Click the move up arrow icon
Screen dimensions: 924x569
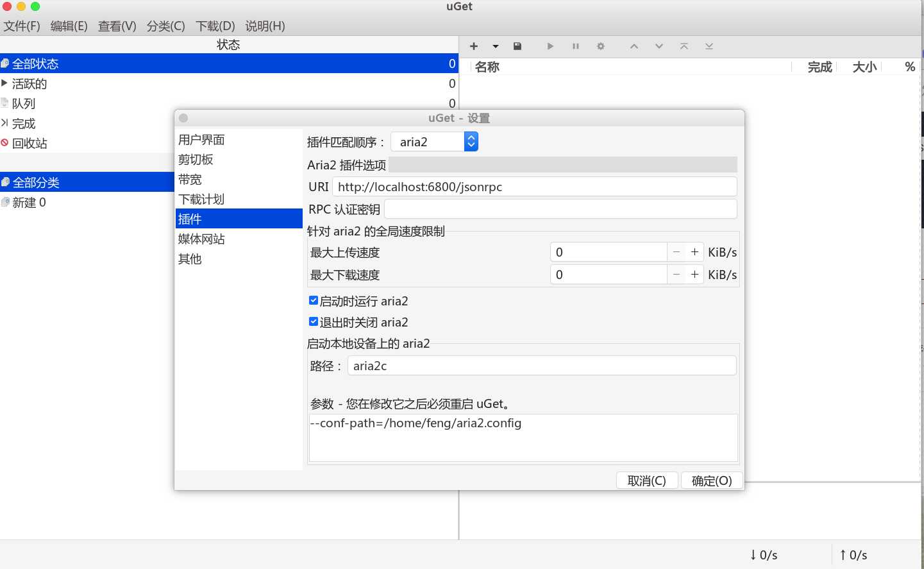tap(634, 46)
